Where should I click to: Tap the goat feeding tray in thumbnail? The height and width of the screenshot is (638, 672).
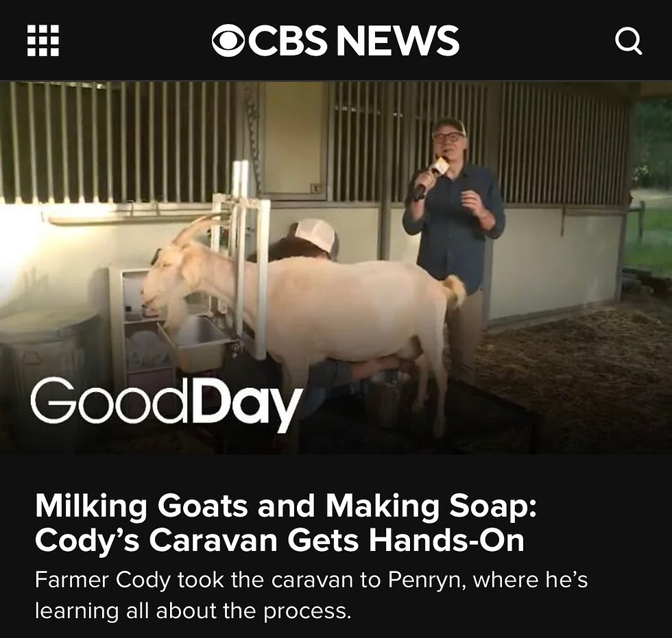[200, 343]
